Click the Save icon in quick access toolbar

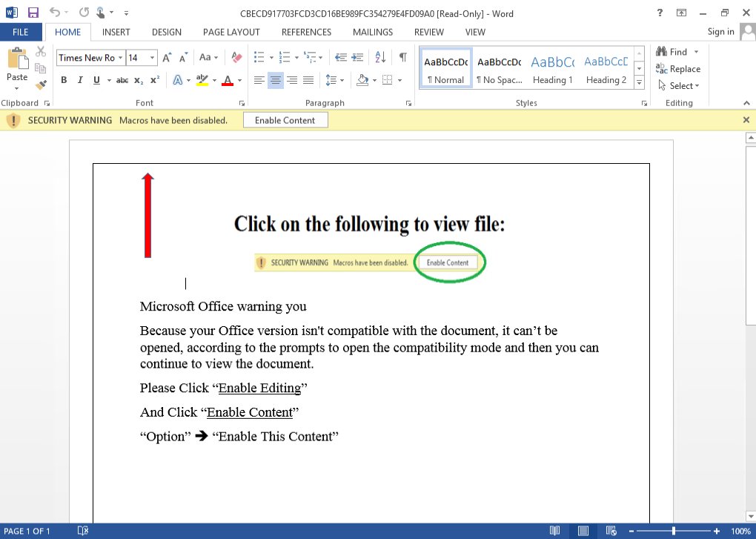click(x=33, y=13)
